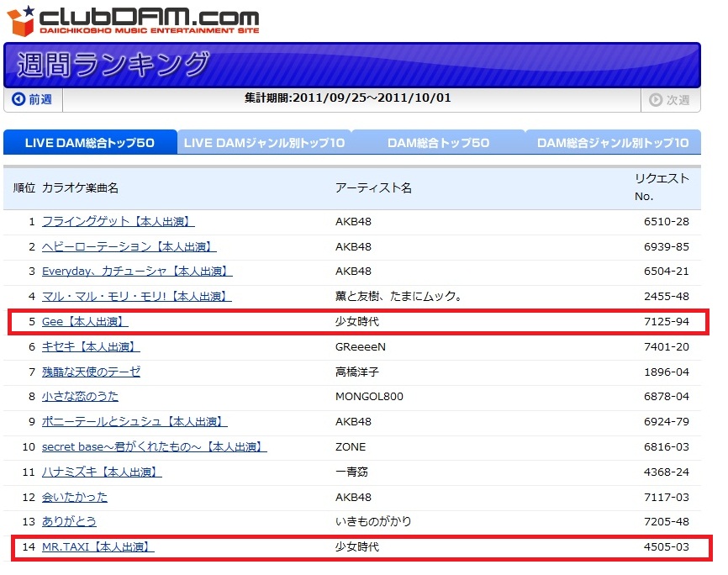
Task: Click request number 7117-03
Action: coord(667,497)
